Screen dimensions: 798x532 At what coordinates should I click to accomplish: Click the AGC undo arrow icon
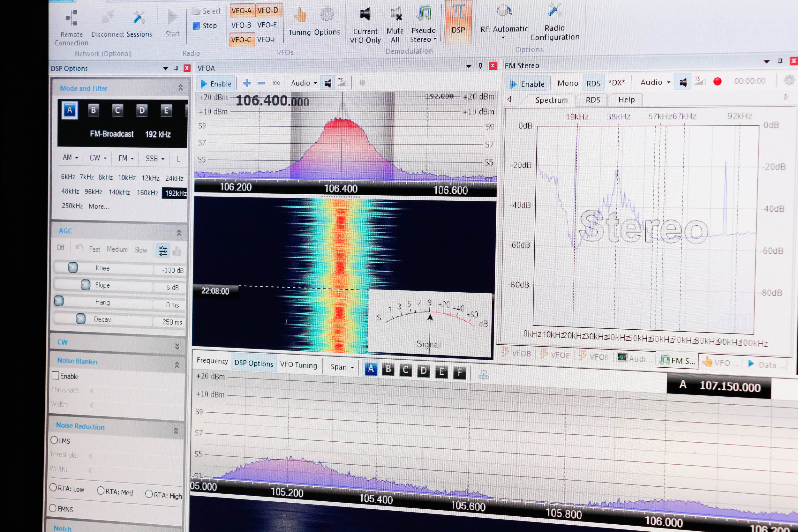79,248
